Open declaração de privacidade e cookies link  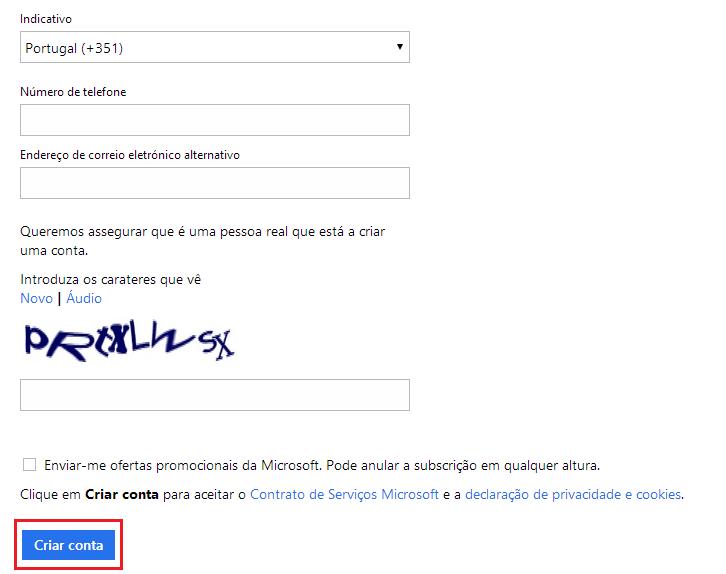573,494
